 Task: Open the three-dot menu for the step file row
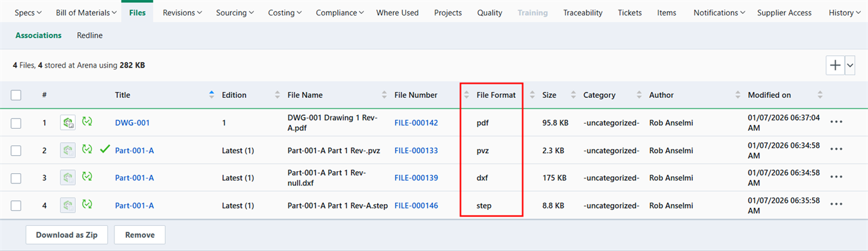tap(836, 205)
